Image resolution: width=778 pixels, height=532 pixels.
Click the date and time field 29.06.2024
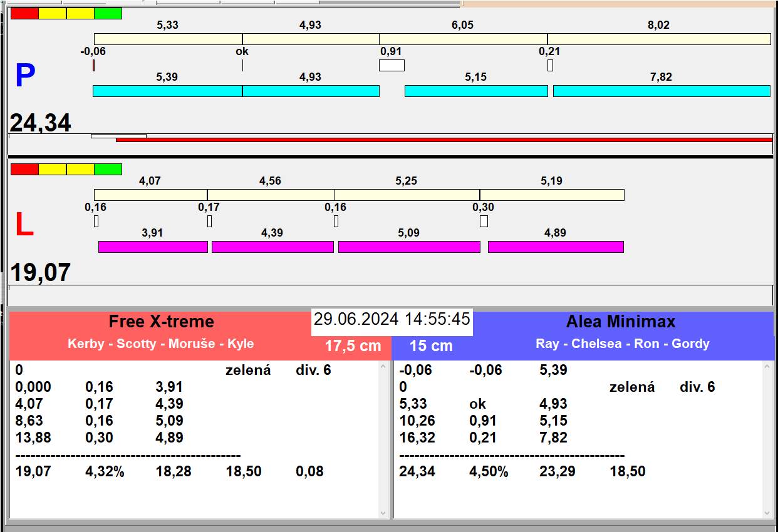[x=392, y=319]
